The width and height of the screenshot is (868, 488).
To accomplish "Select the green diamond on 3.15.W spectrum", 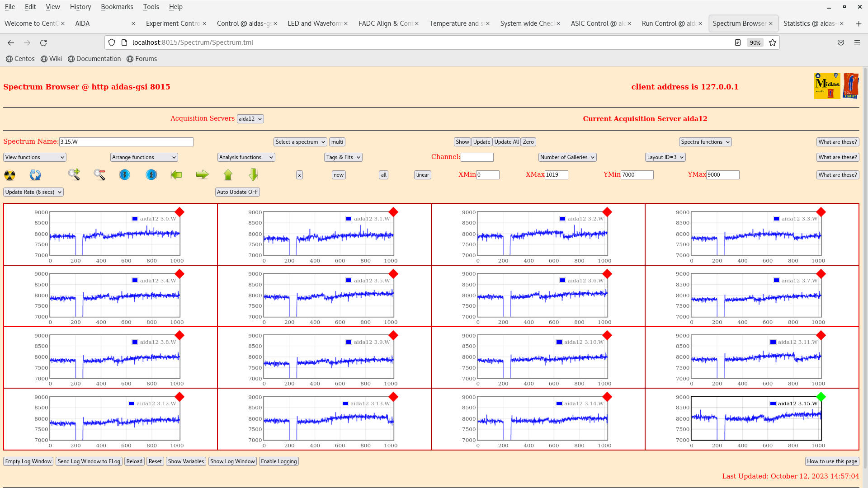I will pos(821,397).
